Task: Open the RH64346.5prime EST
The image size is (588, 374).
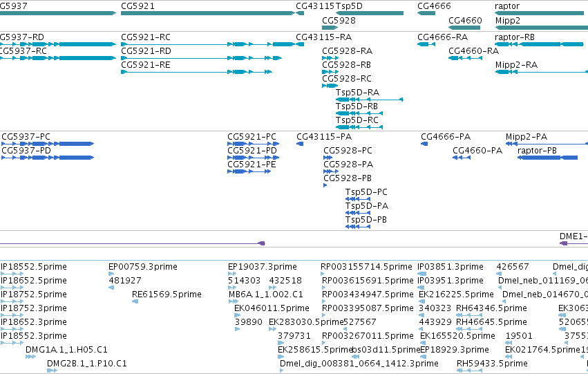Action: (x=492, y=308)
